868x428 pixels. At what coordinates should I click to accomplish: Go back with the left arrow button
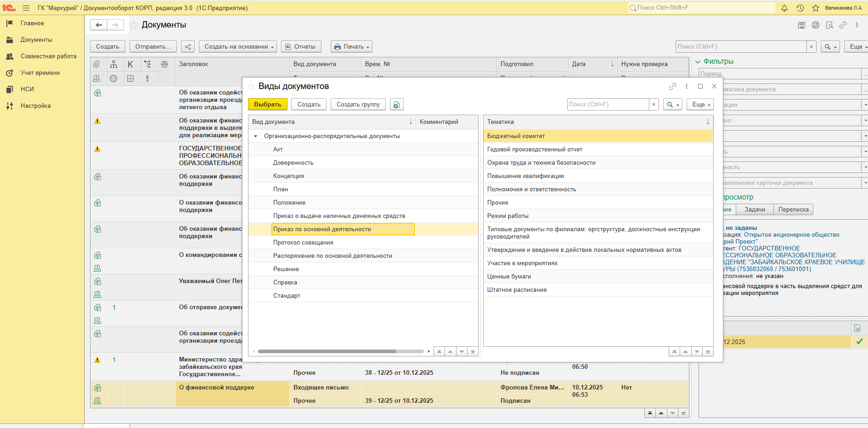99,25
